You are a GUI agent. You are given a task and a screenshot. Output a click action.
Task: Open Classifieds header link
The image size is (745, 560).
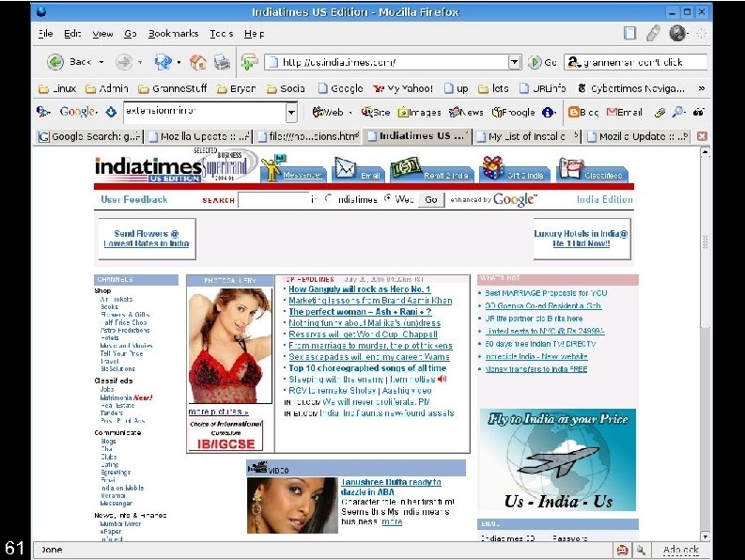603,176
